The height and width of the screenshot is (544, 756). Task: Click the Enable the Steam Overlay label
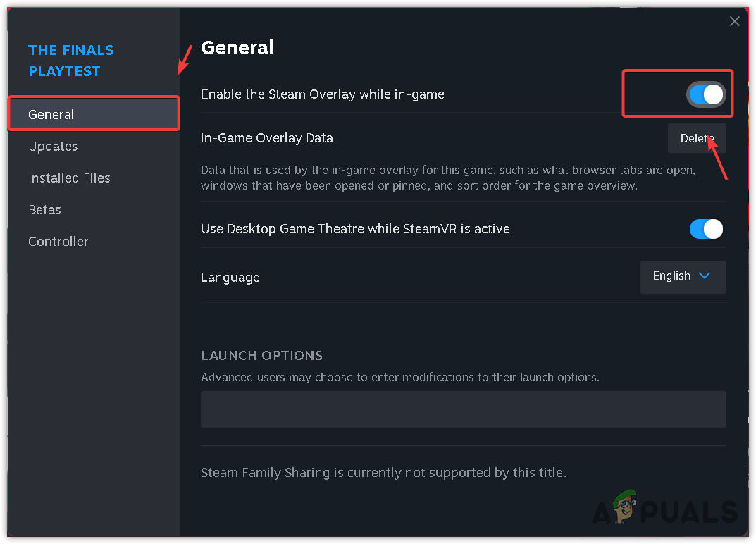point(323,94)
